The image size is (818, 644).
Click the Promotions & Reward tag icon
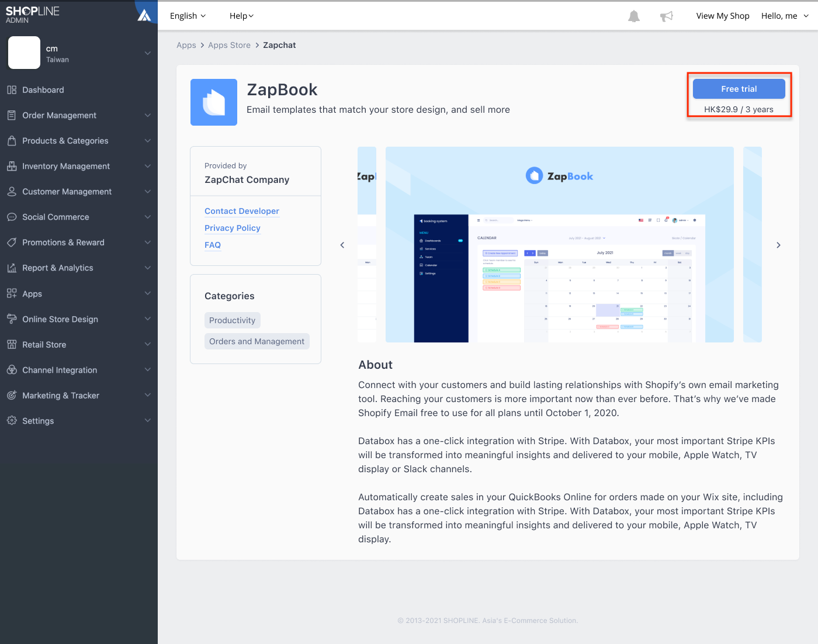[x=12, y=243]
